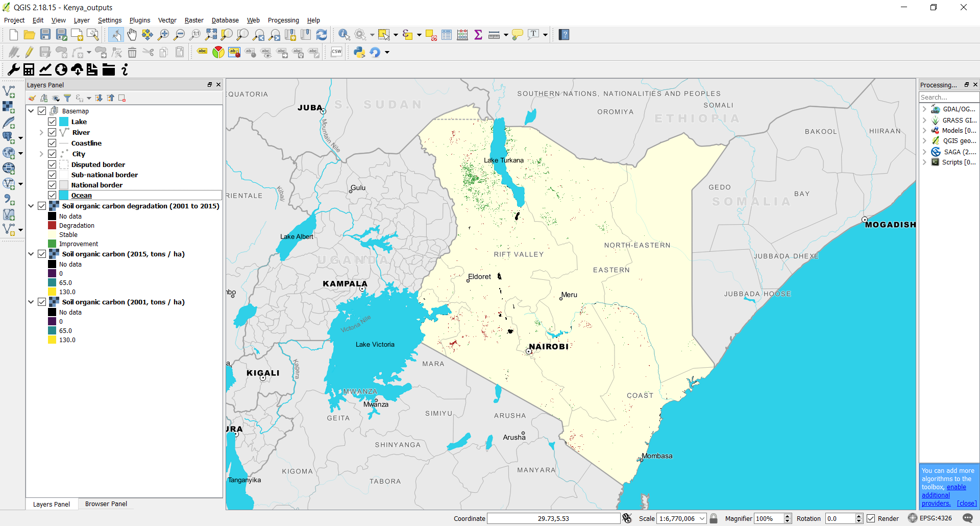
Task: Toggle the City layer checkbox
Action: [52, 154]
